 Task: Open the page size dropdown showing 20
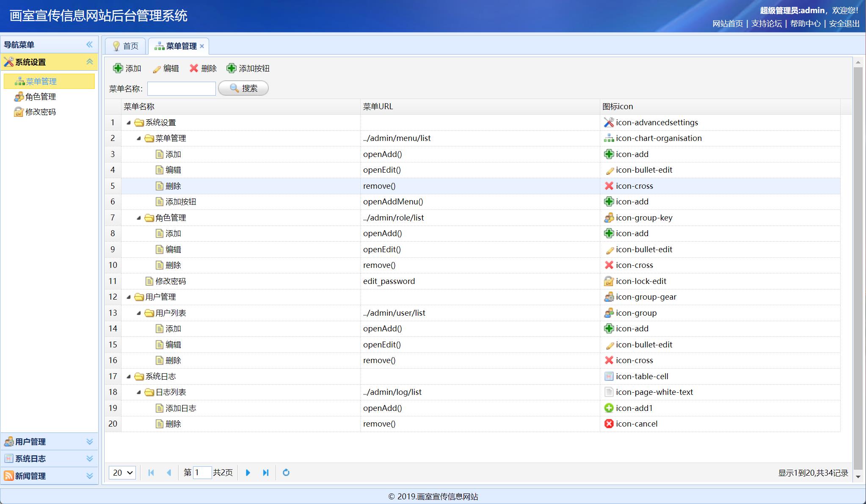[122, 473]
